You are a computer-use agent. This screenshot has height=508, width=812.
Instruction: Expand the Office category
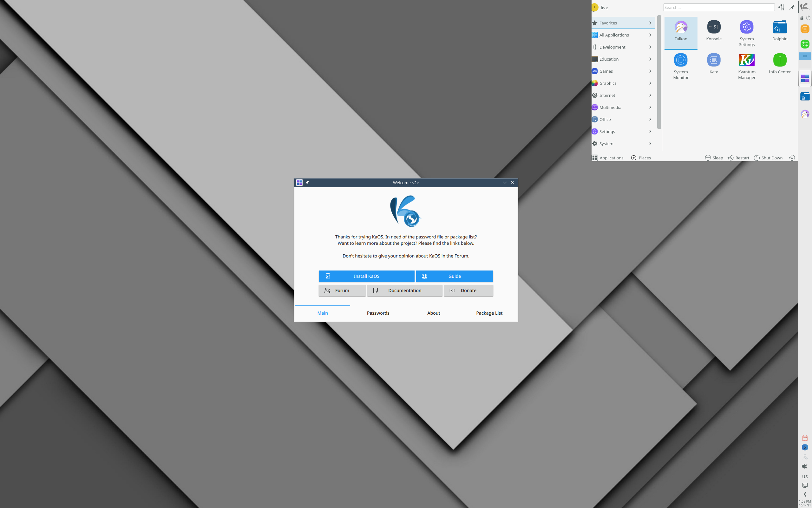click(623, 119)
